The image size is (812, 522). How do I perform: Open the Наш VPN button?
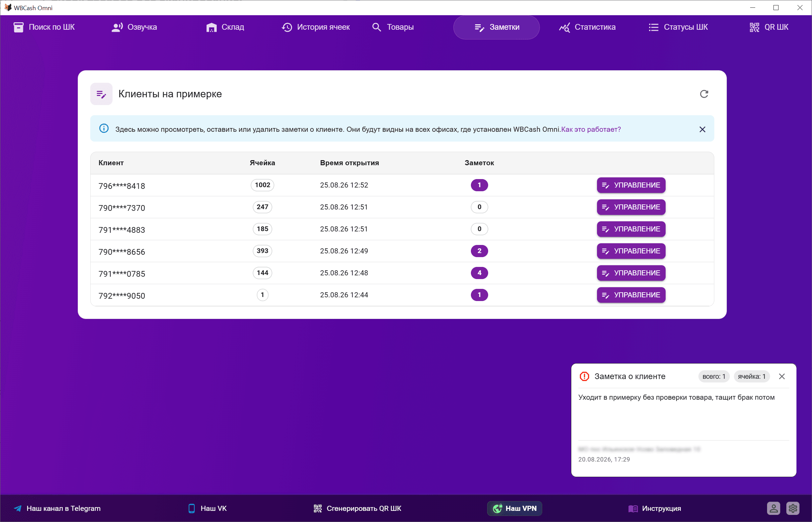[514, 508]
